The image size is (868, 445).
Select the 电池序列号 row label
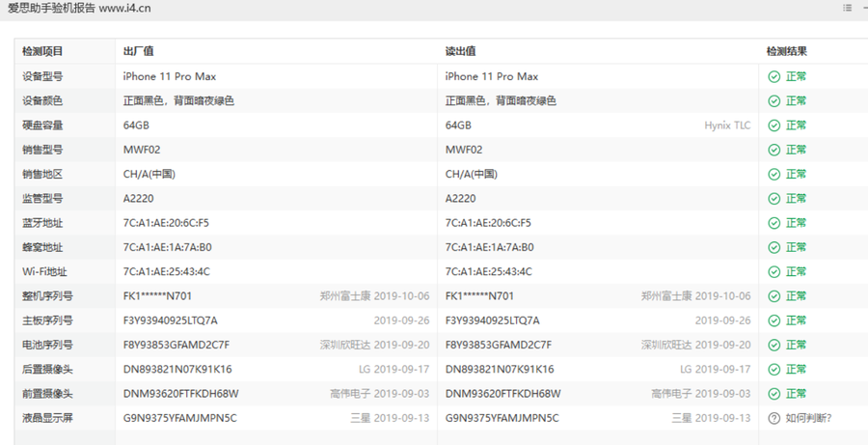[47, 345]
